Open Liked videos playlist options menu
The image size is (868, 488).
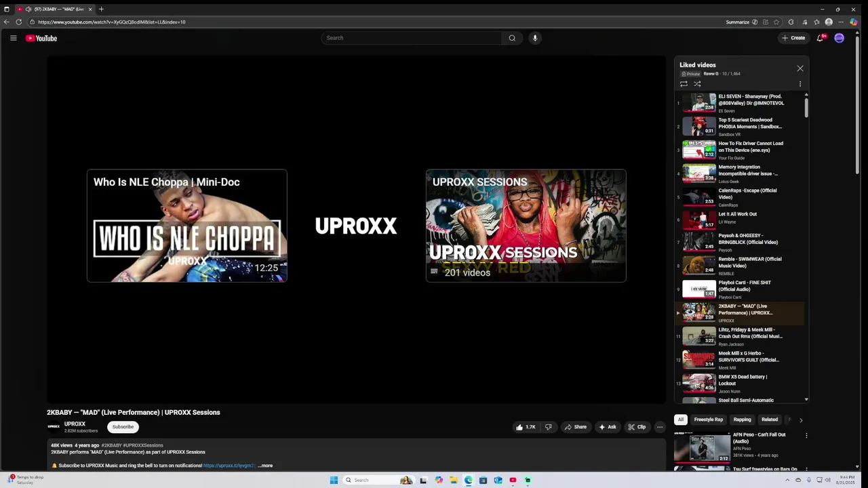click(x=800, y=84)
